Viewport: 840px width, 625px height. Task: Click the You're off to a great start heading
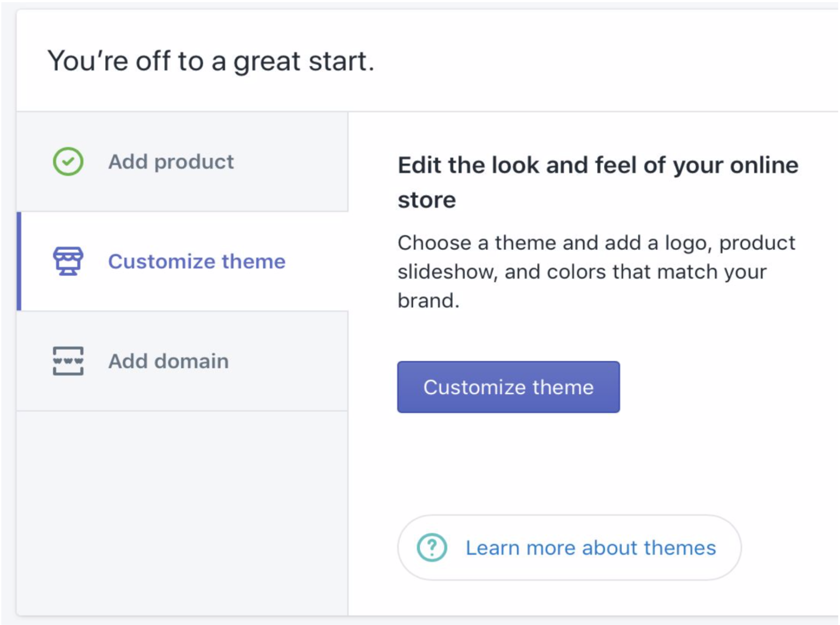click(x=211, y=60)
